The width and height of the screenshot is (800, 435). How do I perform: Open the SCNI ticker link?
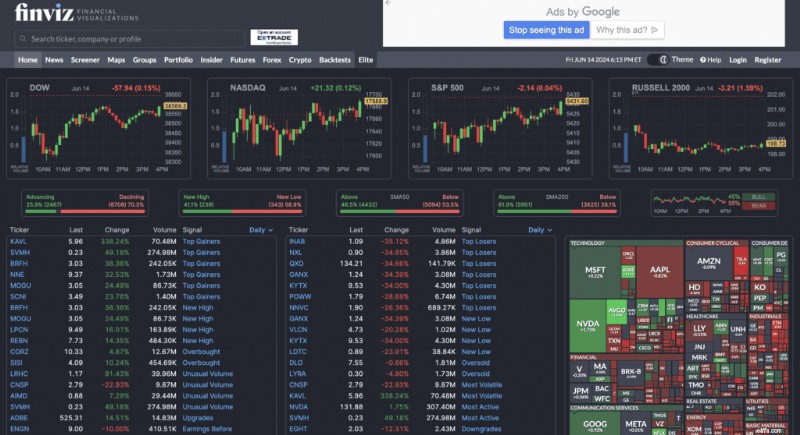tap(18, 296)
